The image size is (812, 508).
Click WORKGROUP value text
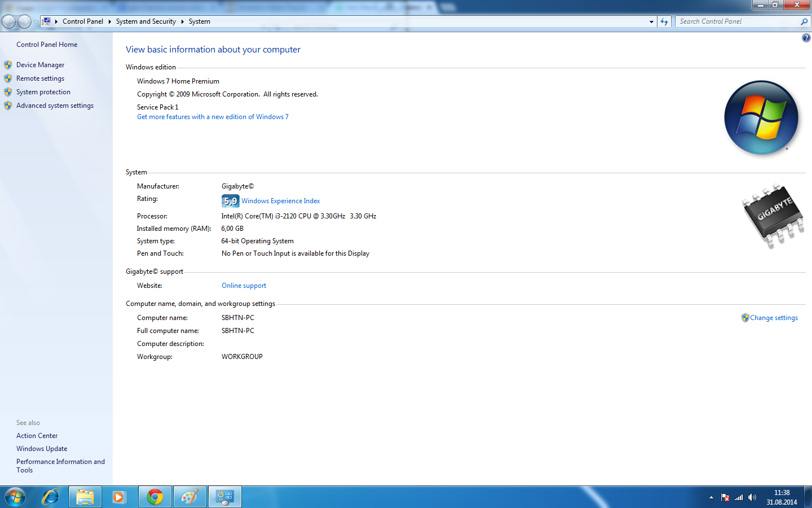(x=242, y=357)
